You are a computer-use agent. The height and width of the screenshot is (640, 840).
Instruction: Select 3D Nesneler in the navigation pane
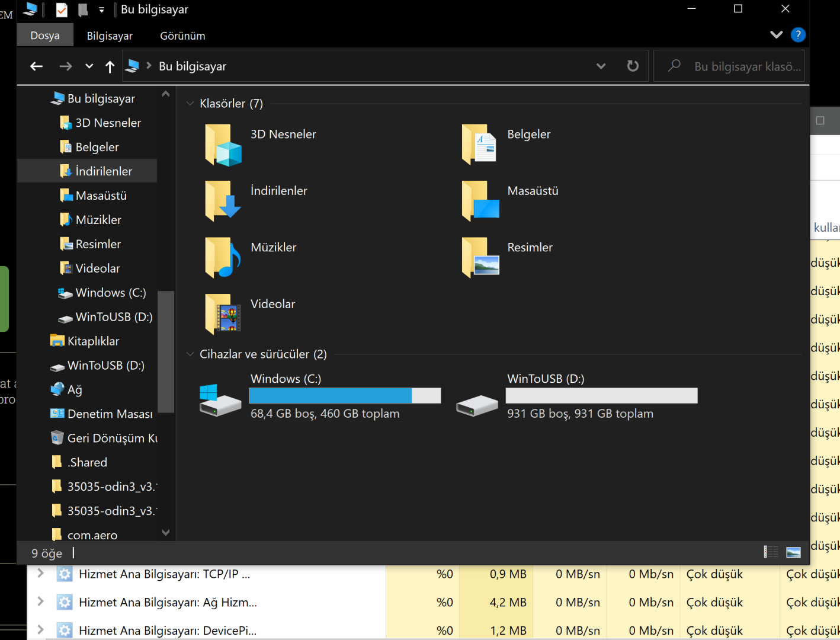tap(108, 123)
